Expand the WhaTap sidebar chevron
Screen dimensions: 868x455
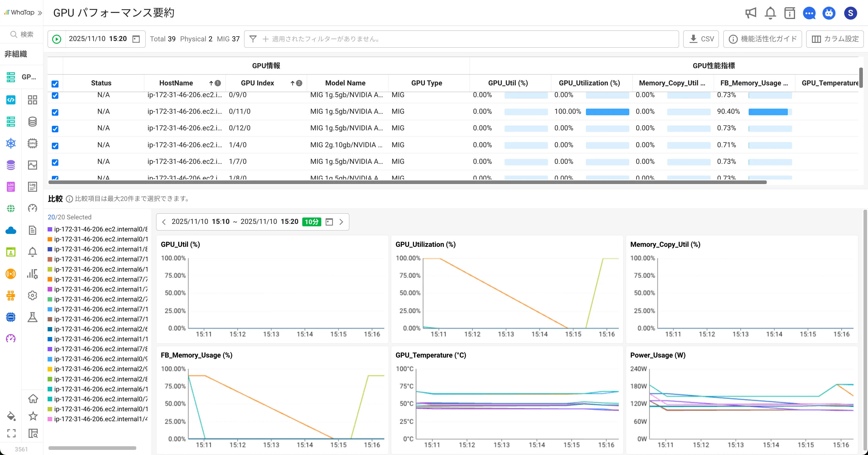[40, 13]
